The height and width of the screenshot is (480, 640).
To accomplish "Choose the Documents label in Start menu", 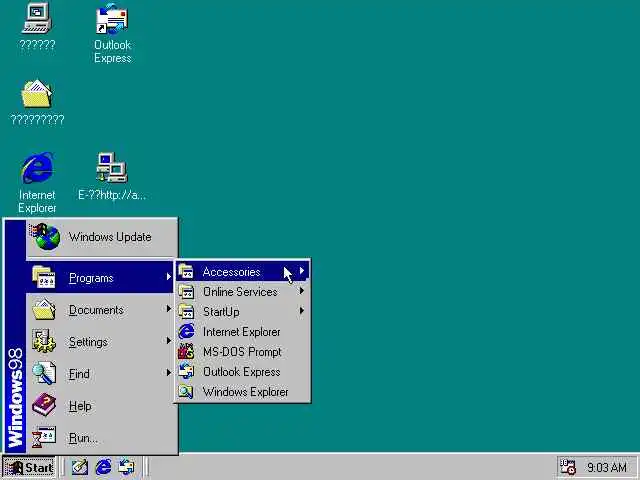I will pyautogui.click(x=96, y=310).
